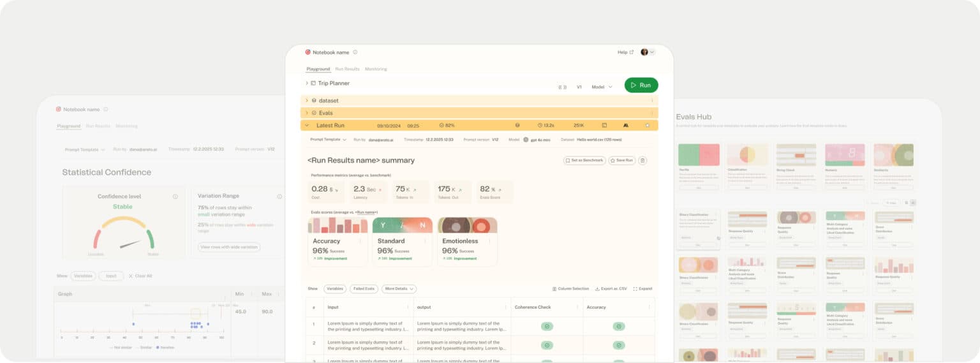
Task: Toggle the Variables chip in left window
Action: (x=83, y=276)
